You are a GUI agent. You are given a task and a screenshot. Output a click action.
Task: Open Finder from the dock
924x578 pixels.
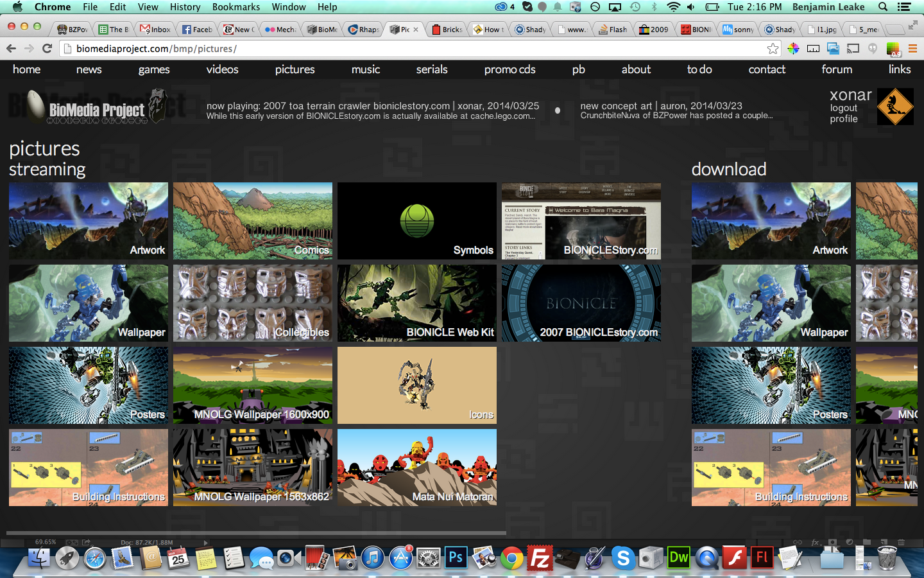[39, 557]
